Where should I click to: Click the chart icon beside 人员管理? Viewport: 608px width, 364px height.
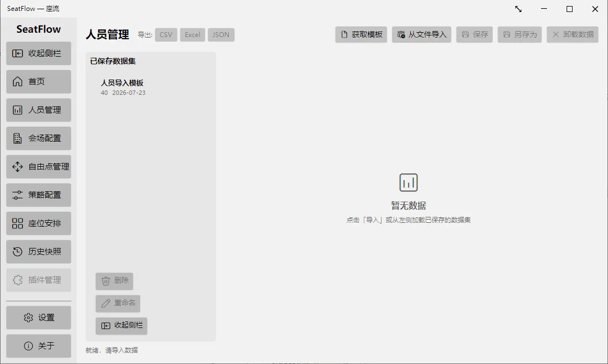17,110
